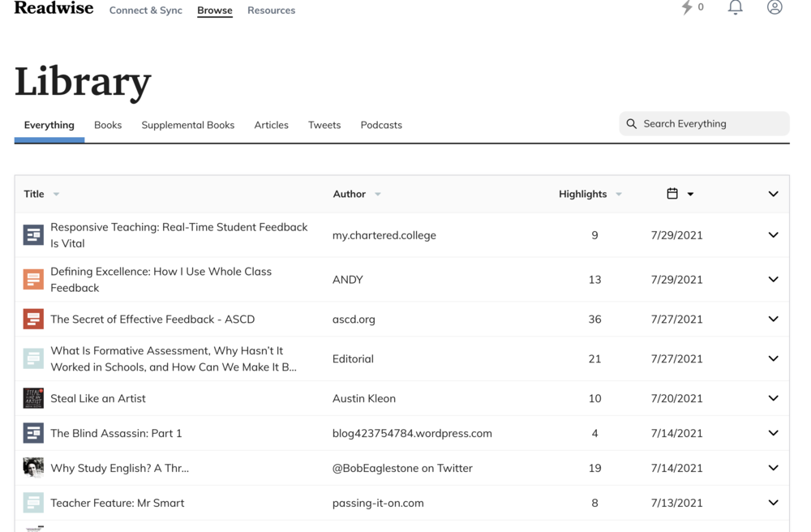Click Teacher Feature article icon

[x=33, y=503]
